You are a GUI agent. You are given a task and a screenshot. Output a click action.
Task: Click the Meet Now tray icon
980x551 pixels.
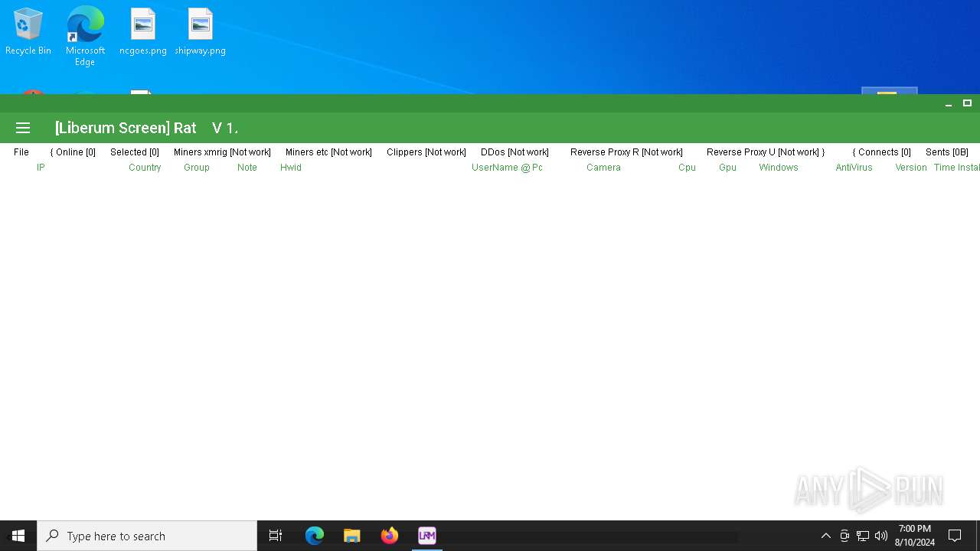tap(844, 536)
